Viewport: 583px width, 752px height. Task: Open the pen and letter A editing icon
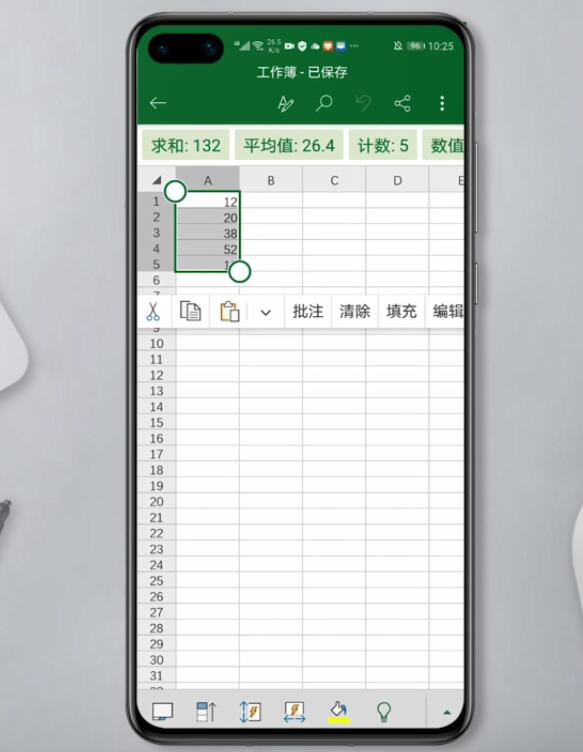pyautogui.click(x=286, y=103)
